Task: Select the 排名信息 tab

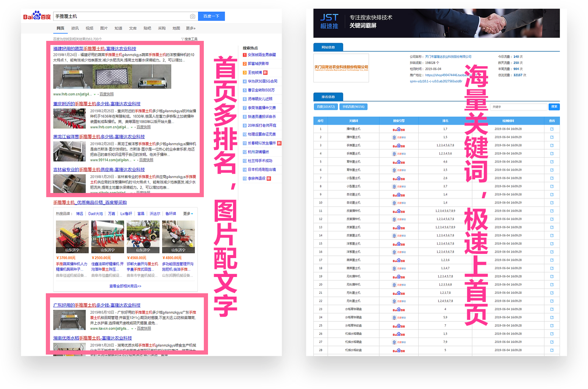Action: point(328,97)
